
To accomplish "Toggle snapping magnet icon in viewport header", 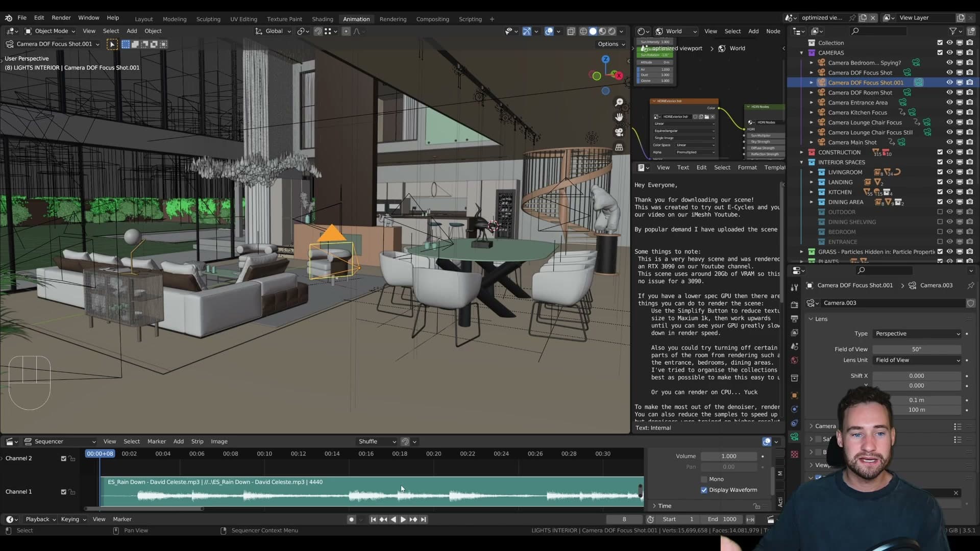I will click(x=318, y=31).
